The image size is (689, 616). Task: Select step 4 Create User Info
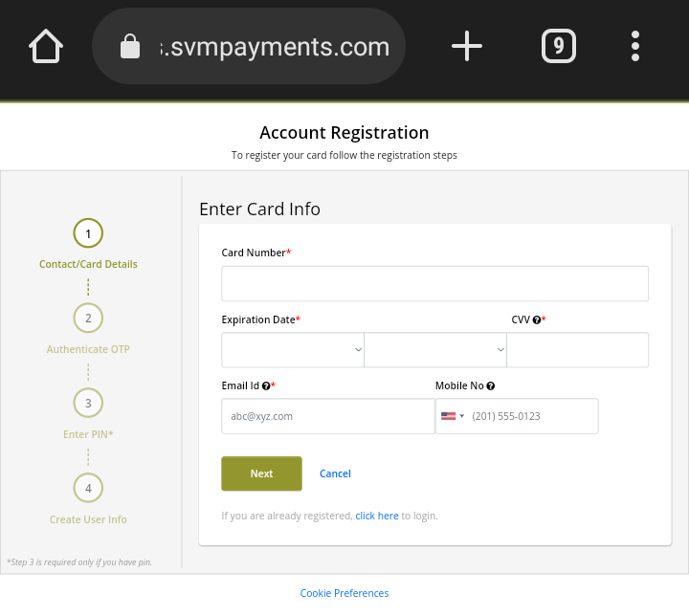click(x=88, y=488)
